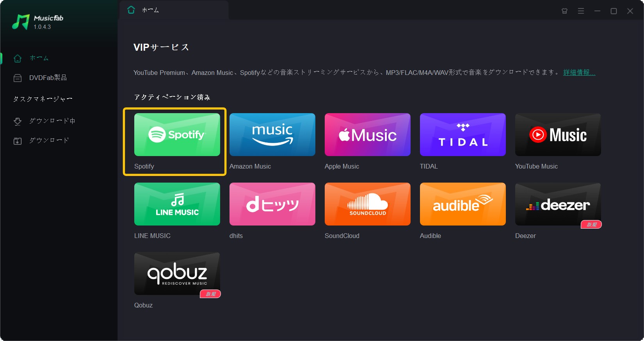Click the アクティベーション済み label
The image size is (644, 341).
coord(172,97)
